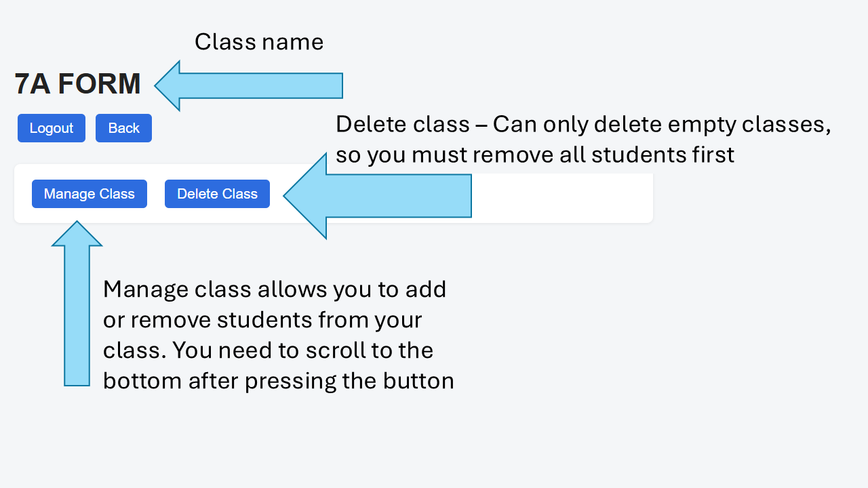Go back using the Back button
This screenshot has height=488, width=868.
[123, 128]
